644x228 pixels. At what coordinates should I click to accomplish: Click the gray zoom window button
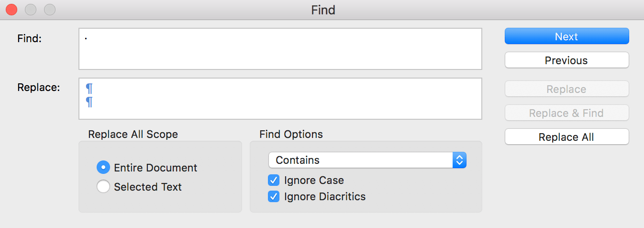50,9
